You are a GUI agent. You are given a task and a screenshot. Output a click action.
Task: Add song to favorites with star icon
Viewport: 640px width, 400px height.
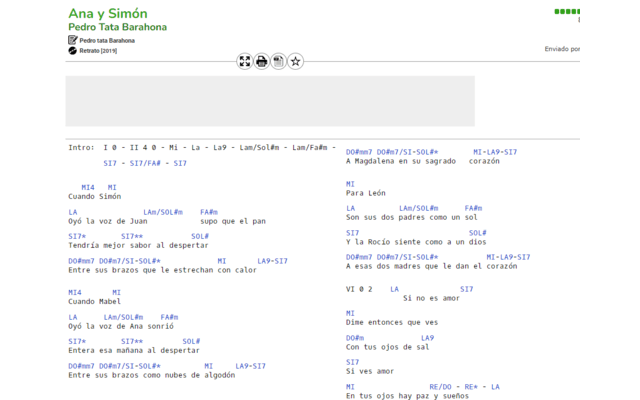(296, 62)
